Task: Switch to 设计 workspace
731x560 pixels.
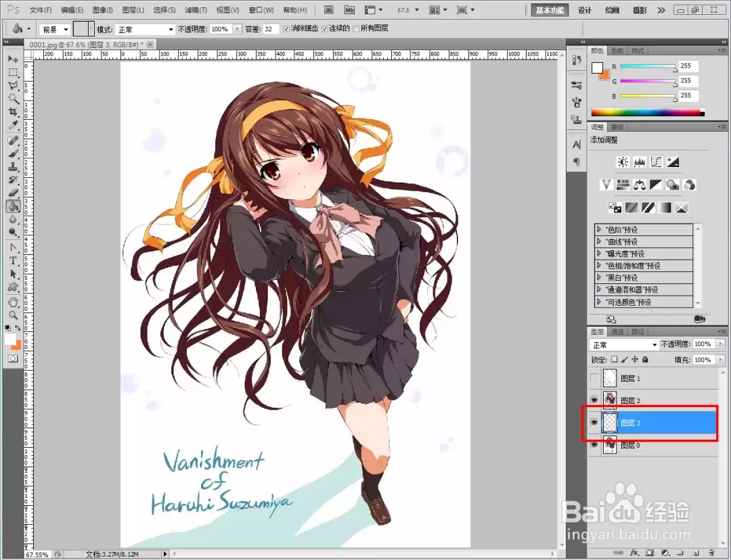Action: tap(585, 10)
